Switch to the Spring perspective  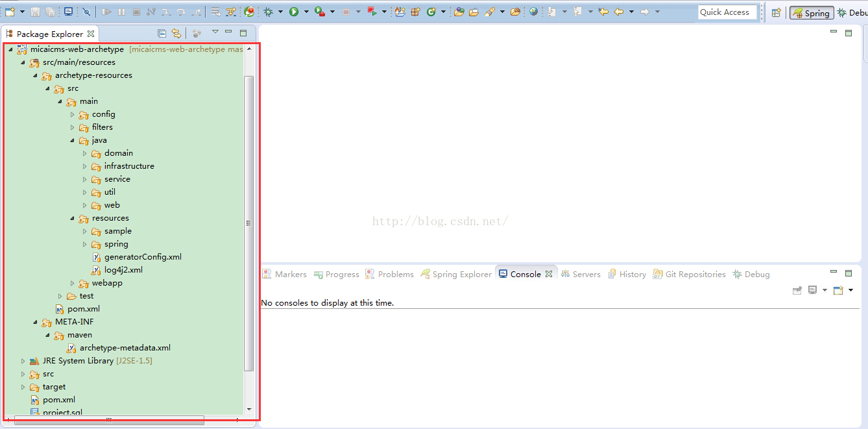812,13
